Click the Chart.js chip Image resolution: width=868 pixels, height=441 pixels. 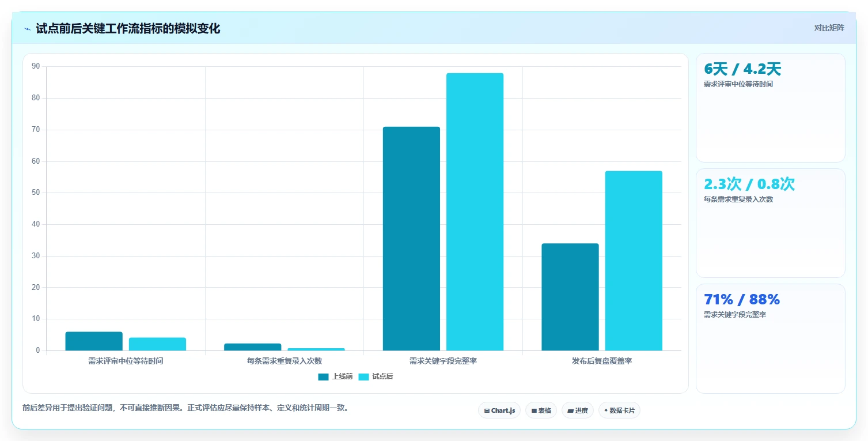(499, 410)
